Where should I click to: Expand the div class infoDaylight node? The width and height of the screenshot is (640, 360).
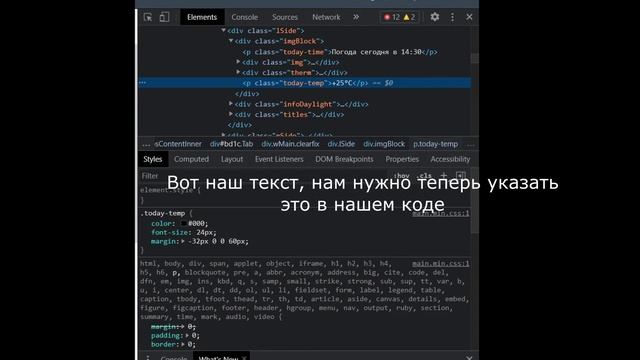tap(231, 104)
